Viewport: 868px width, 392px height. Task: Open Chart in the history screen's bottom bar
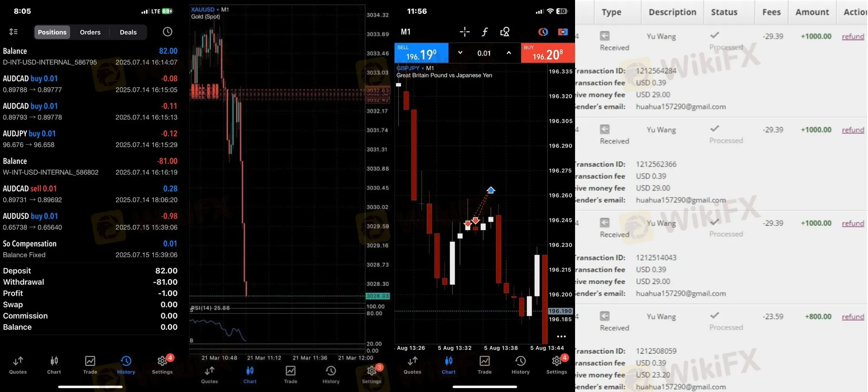[54, 365]
